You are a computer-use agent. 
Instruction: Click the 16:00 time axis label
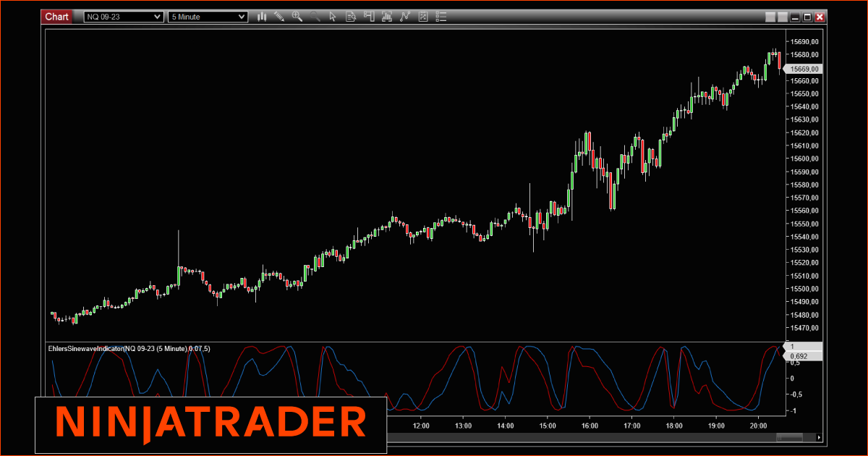590,426
